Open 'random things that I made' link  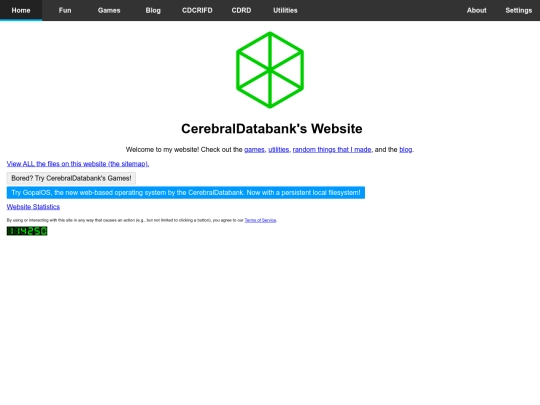[332, 149]
